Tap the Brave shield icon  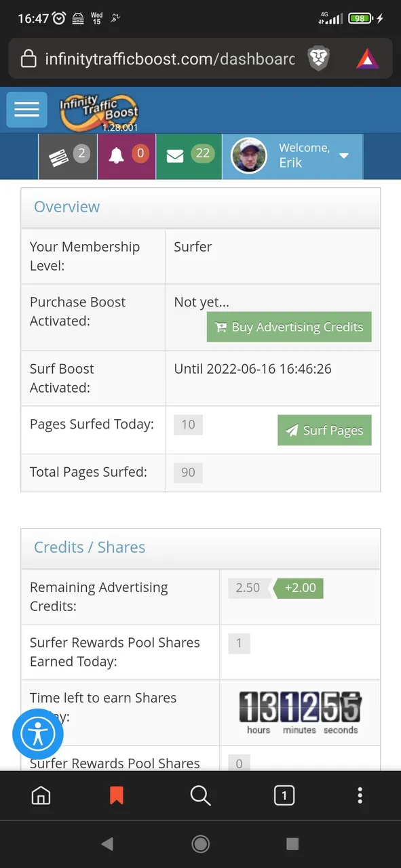(319, 59)
